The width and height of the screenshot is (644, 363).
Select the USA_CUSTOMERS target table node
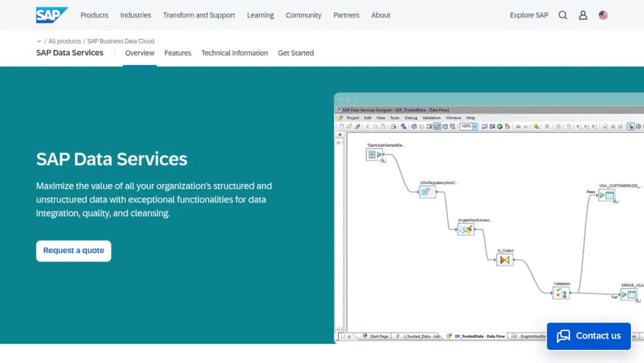pos(606,195)
